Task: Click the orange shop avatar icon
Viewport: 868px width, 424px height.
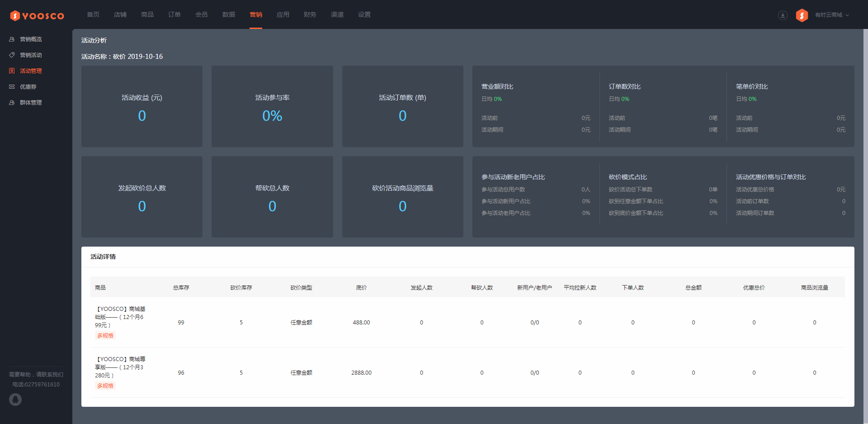Action: [x=802, y=15]
